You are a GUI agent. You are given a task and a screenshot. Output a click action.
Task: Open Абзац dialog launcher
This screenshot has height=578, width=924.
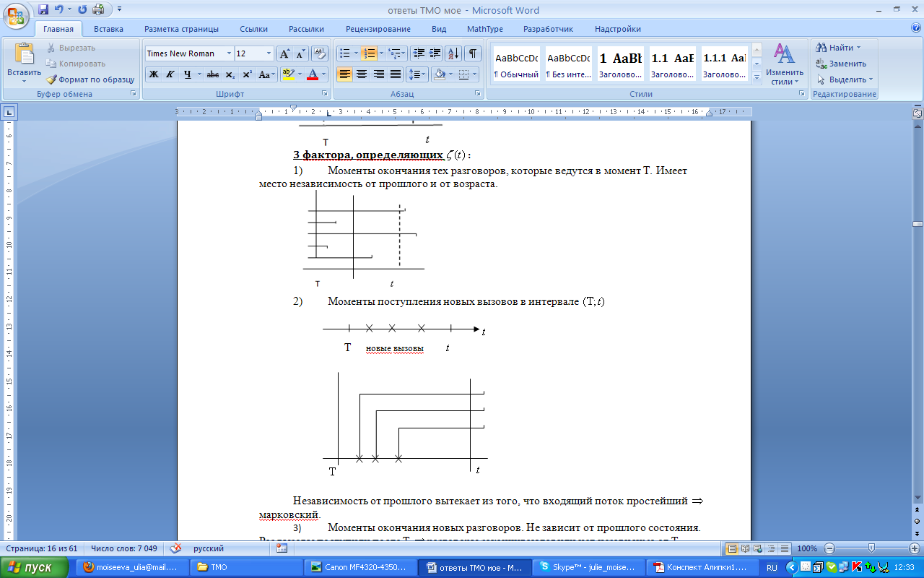[478, 94]
